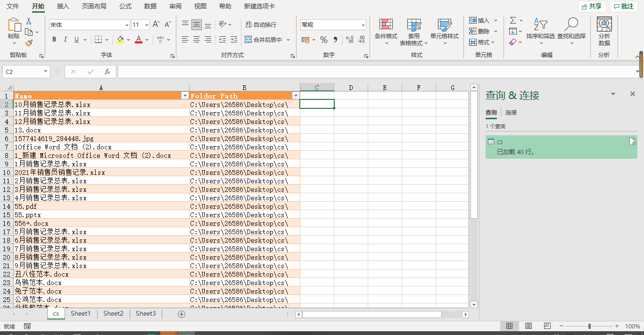The height and width of the screenshot is (335, 644).
Task: Open 条件格式 Conditional Formatting
Action: [386, 32]
